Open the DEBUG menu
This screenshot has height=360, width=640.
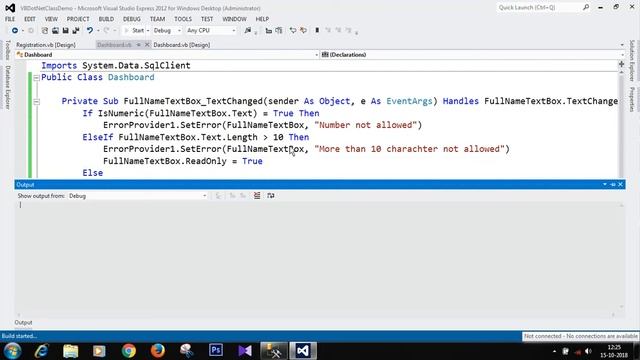coord(131,19)
